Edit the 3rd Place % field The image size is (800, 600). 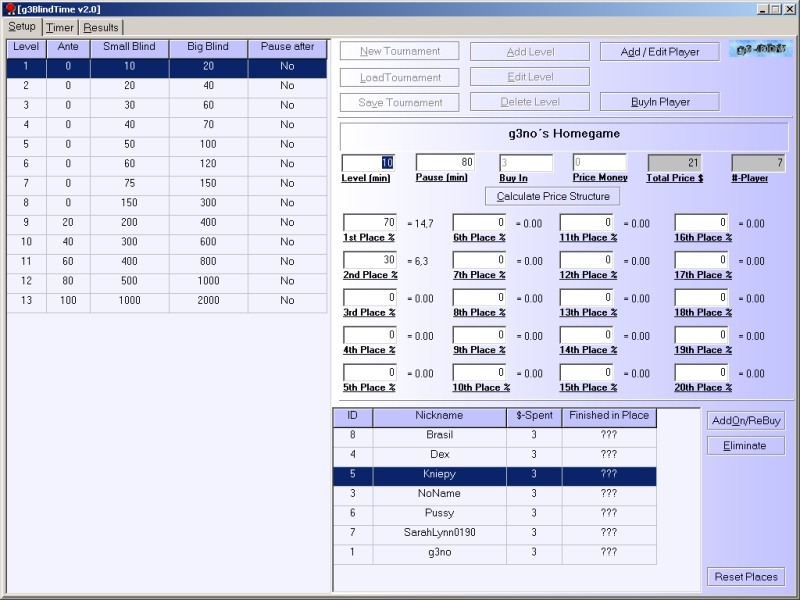pos(370,297)
